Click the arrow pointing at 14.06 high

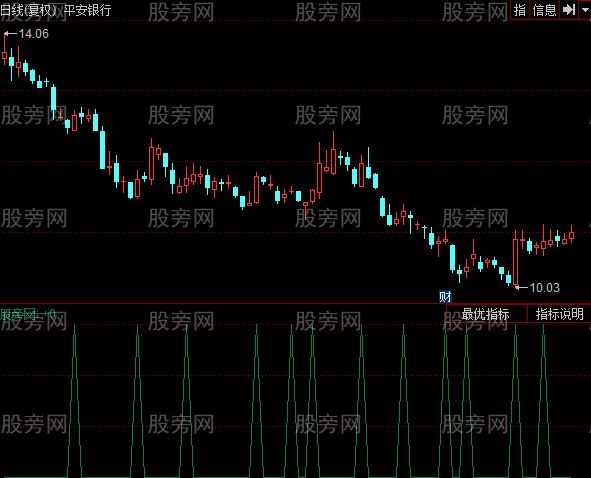coord(11,34)
